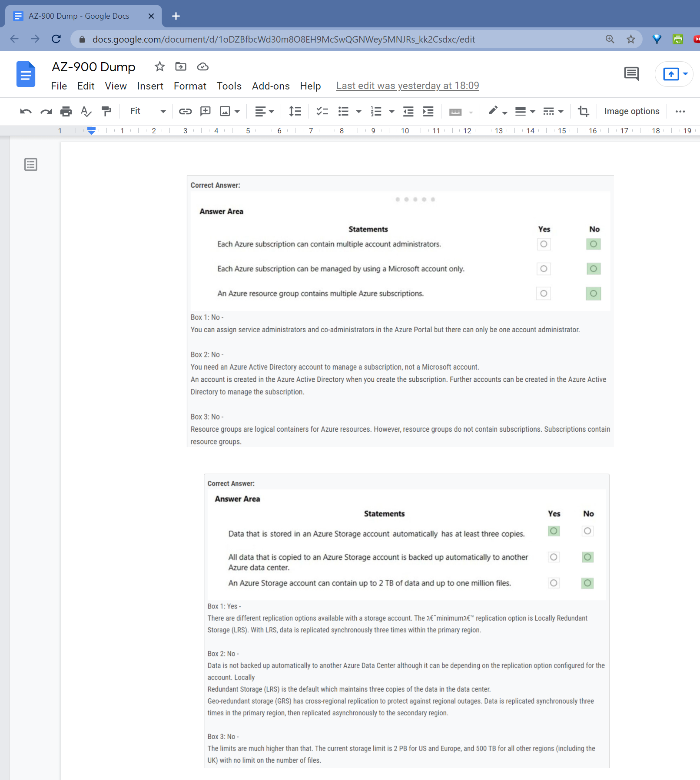Image resolution: width=700 pixels, height=780 pixels.
Task: Print the document via printer icon
Action: point(66,112)
